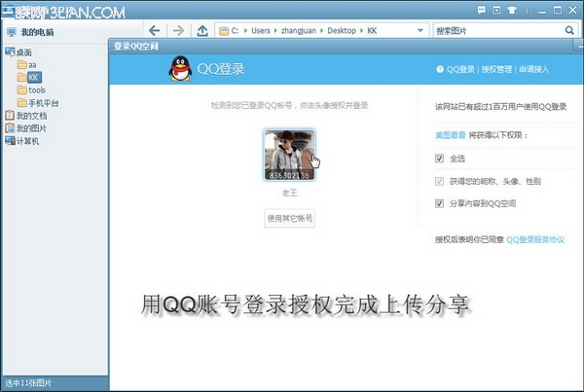Open the QQ登录服务协议 link
This screenshot has height=392, width=584.
tap(535, 239)
